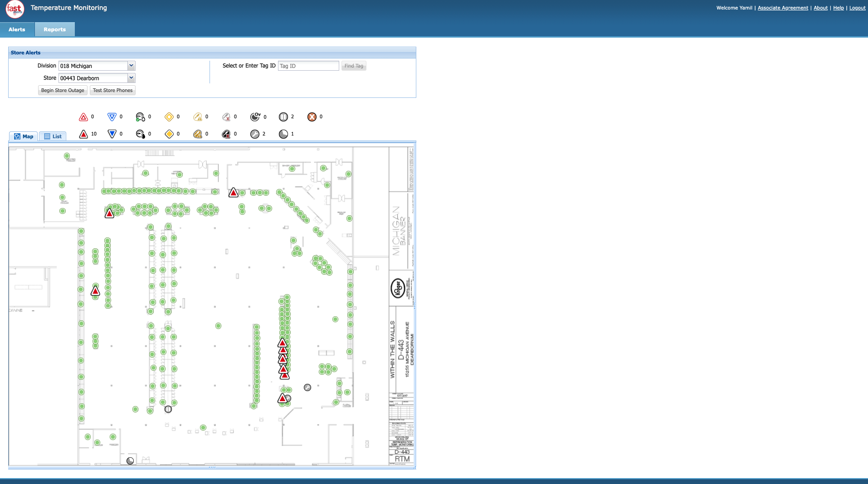Open the Store dropdown

pyautogui.click(x=131, y=78)
